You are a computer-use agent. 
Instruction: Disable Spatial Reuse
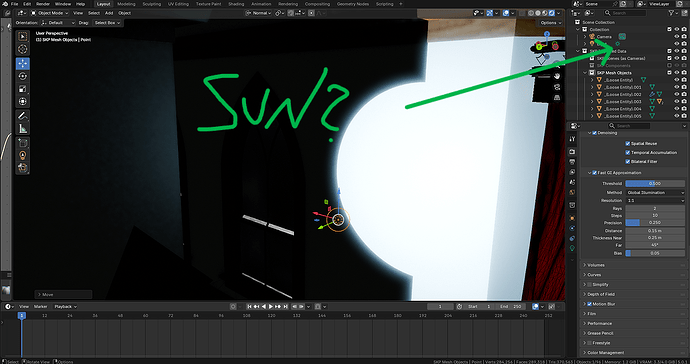(x=628, y=143)
